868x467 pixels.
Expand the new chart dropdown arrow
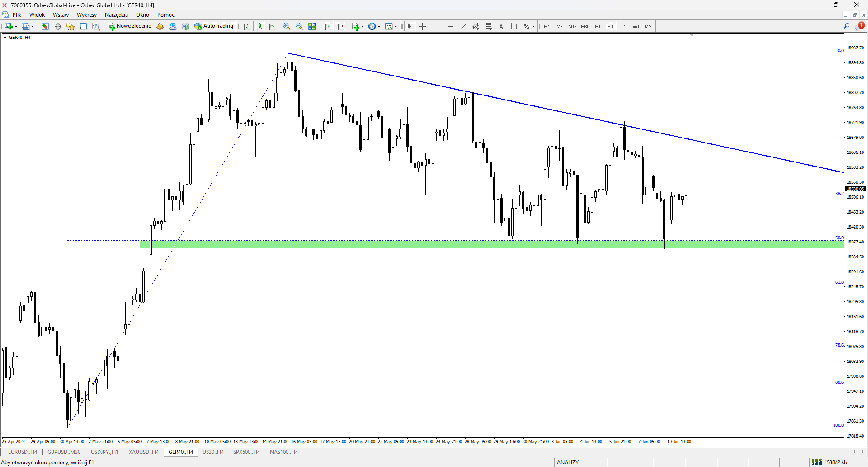16,27
